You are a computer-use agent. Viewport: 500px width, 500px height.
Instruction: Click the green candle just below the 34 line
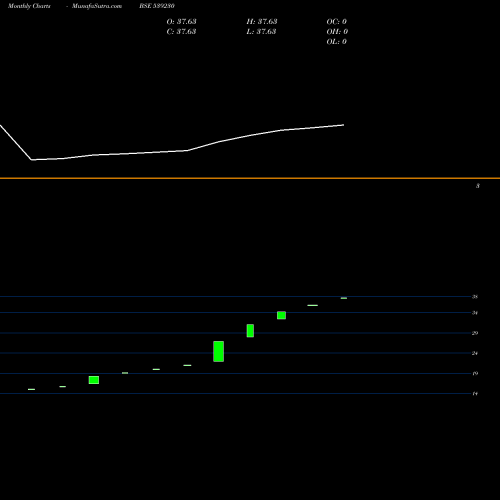(x=281, y=315)
